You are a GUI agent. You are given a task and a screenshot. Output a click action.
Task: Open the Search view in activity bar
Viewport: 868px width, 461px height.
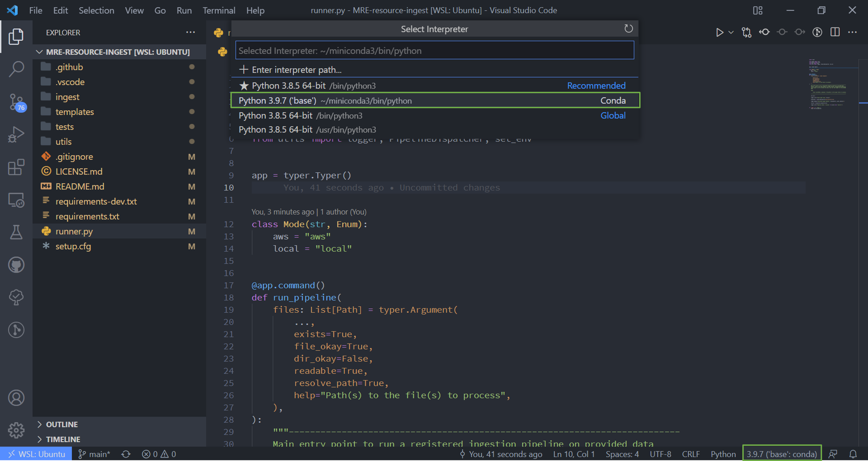point(16,69)
